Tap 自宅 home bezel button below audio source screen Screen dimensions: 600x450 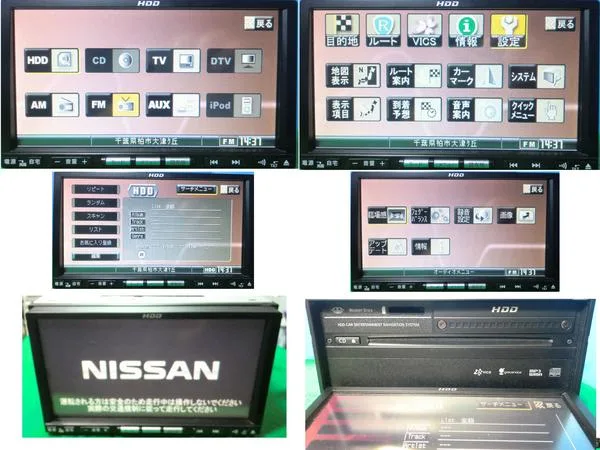coord(33,163)
